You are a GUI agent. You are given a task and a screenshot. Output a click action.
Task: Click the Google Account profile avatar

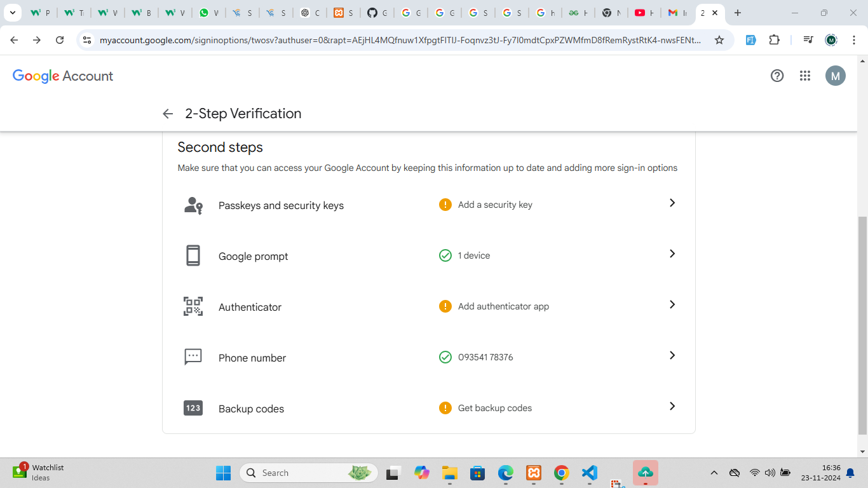[835, 76]
